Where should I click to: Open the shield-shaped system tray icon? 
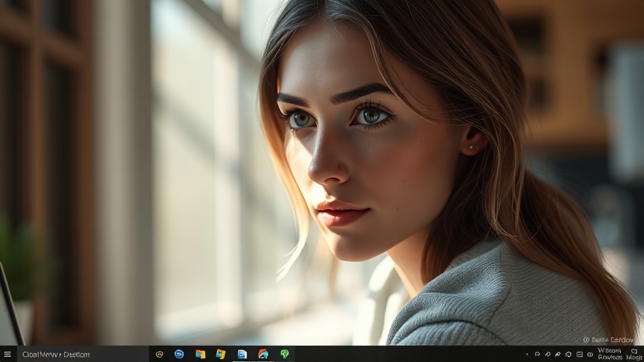coord(569,354)
